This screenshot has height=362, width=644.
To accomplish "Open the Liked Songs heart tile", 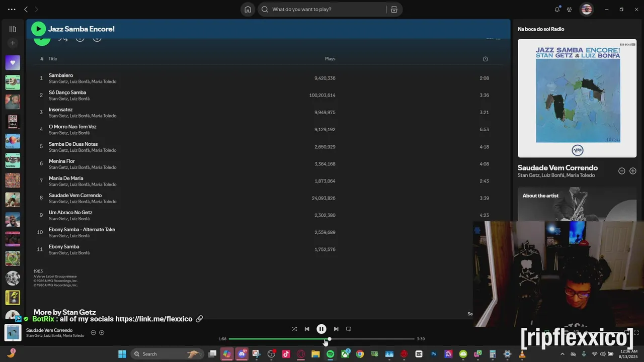I will (x=13, y=63).
